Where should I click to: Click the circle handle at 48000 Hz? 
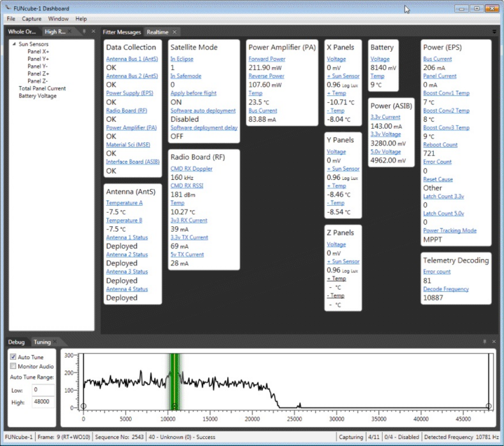point(488,406)
